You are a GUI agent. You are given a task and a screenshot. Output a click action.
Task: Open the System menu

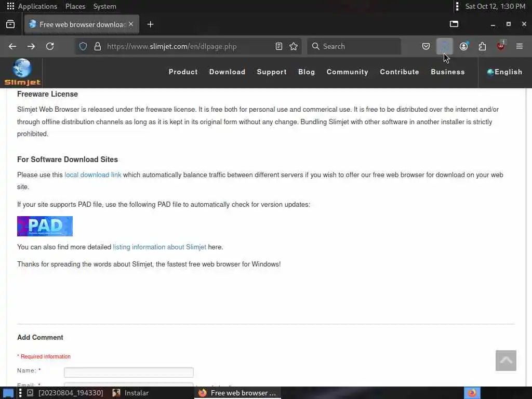tap(104, 6)
